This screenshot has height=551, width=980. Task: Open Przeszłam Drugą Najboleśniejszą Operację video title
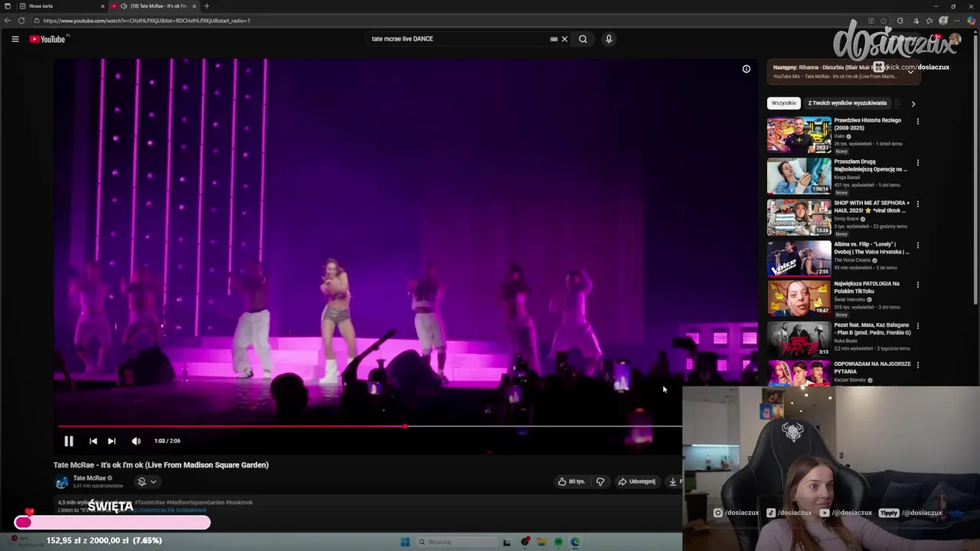click(870, 165)
